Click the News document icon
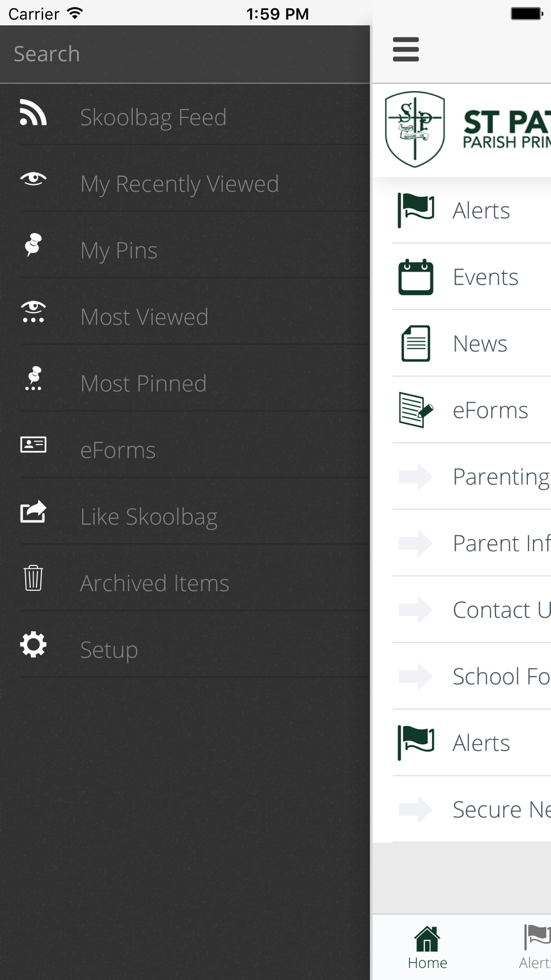 [x=416, y=343]
